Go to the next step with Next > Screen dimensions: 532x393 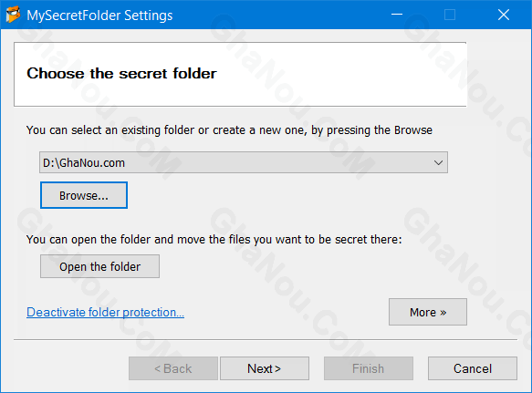(x=265, y=368)
